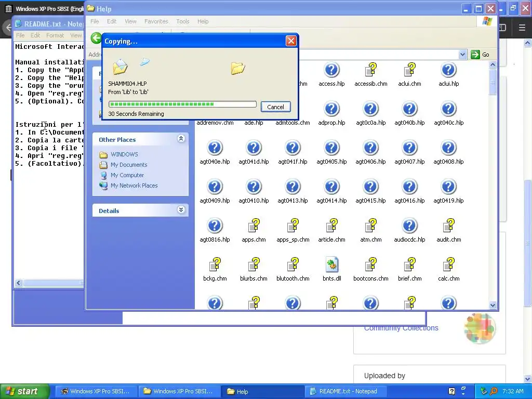
Task: Open the Edit menu in Help window
Action: (x=112, y=21)
